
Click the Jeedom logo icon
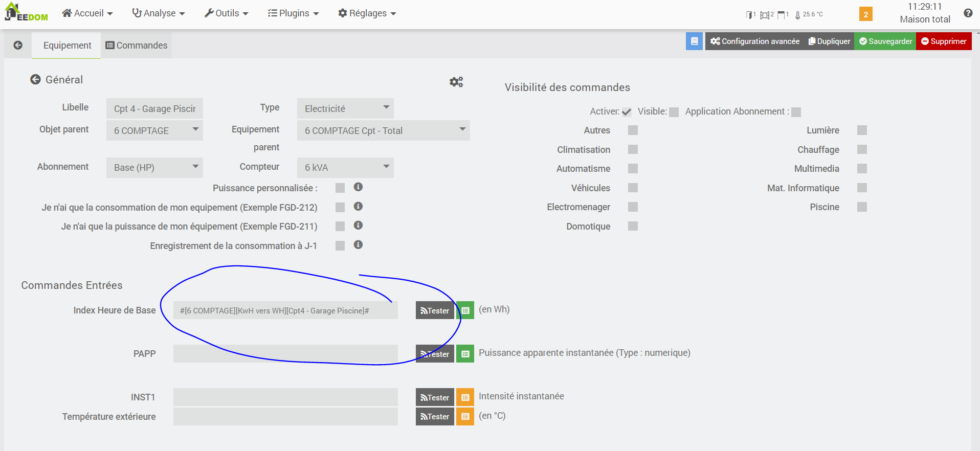pyautogui.click(x=26, y=12)
